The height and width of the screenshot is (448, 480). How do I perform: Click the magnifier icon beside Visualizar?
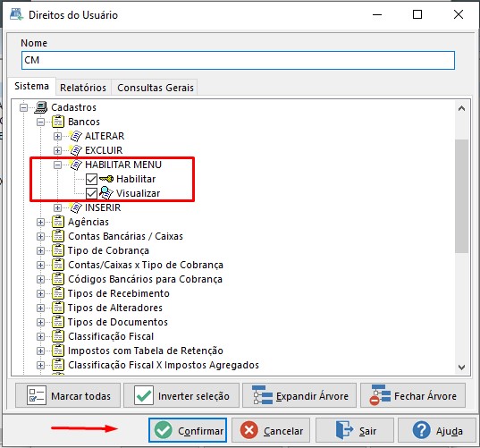106,193
